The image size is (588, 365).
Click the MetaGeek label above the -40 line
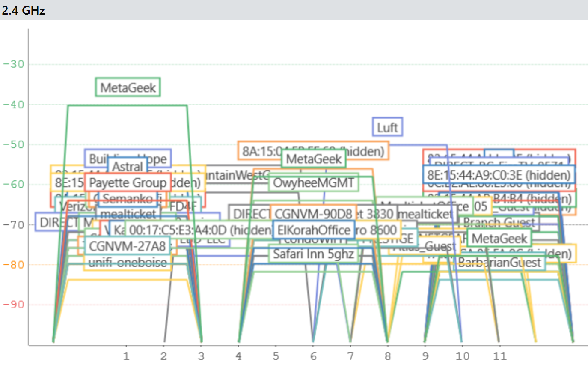point(128,87)
